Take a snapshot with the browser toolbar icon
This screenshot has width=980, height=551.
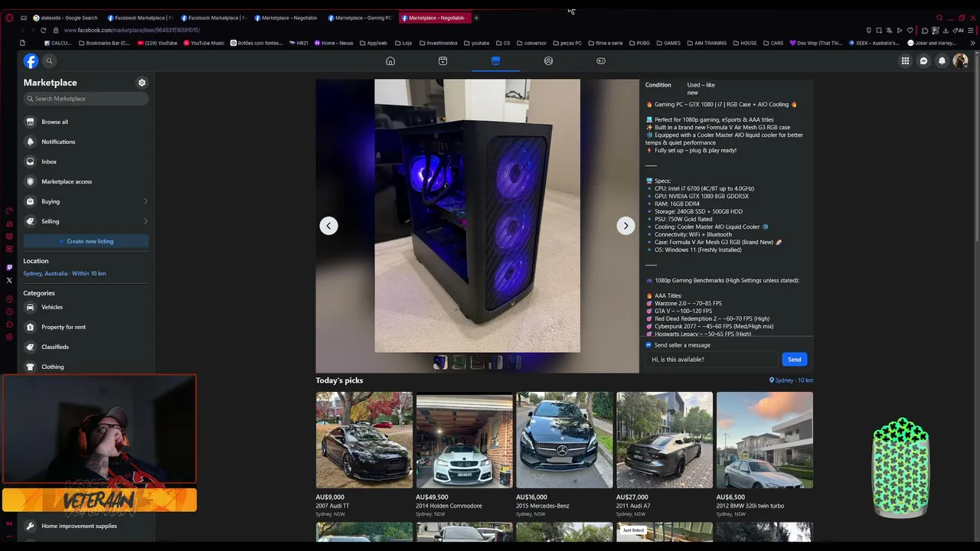[x=879, y=31]
